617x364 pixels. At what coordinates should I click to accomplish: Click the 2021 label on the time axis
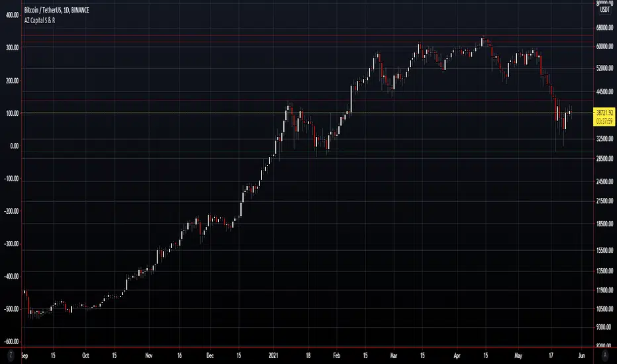tap(273, 356)
